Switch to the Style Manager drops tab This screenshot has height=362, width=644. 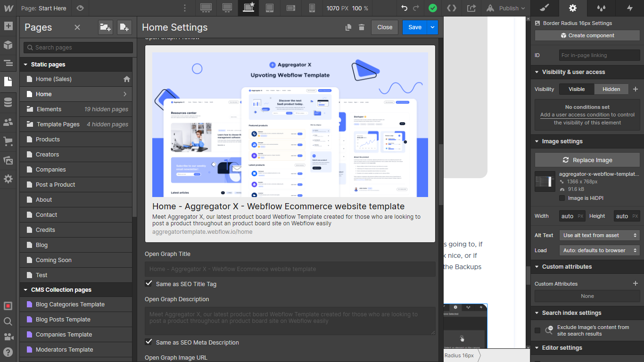(601, 8)
